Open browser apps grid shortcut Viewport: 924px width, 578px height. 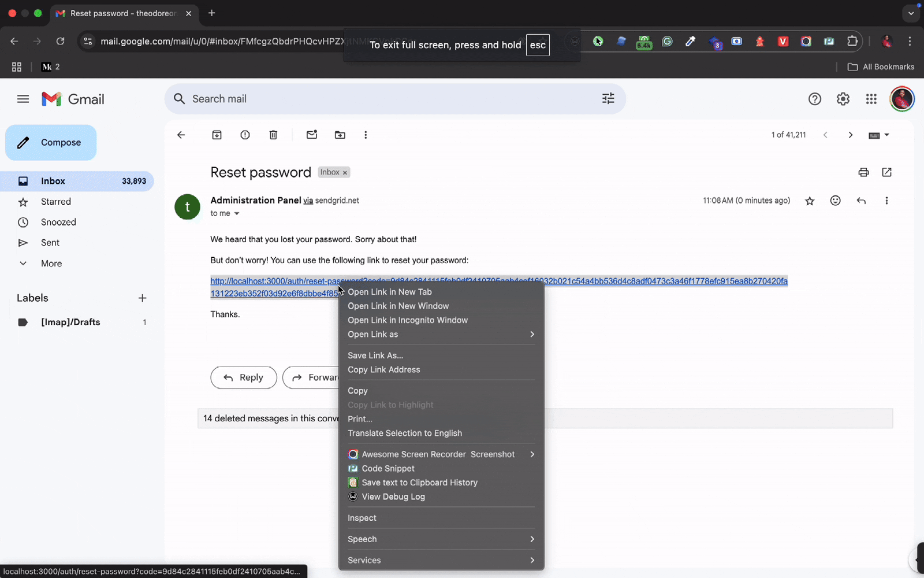pos(17,67)
